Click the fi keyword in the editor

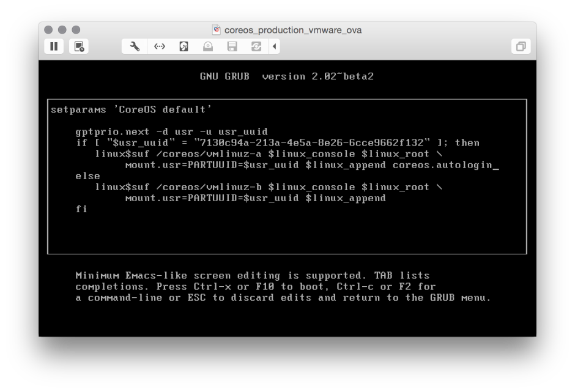(x=80, y=209)
